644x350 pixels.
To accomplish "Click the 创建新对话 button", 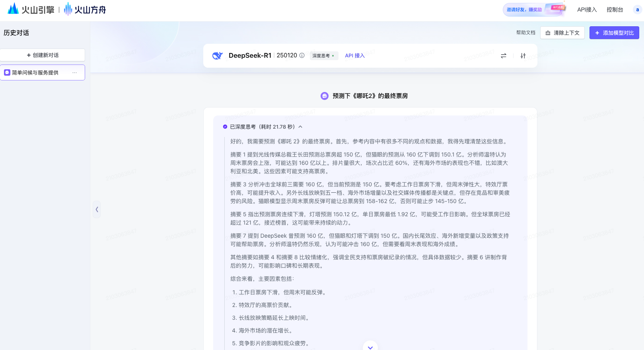I will tap(43, 55).
